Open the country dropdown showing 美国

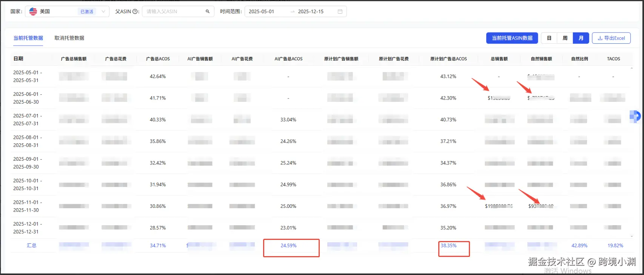(x=67, y=11)
